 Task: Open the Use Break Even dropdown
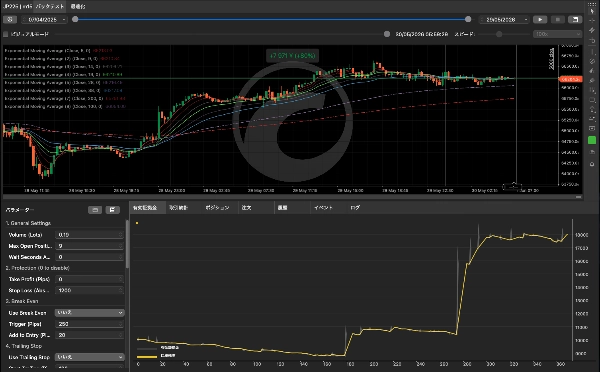(x=90, y=313)
